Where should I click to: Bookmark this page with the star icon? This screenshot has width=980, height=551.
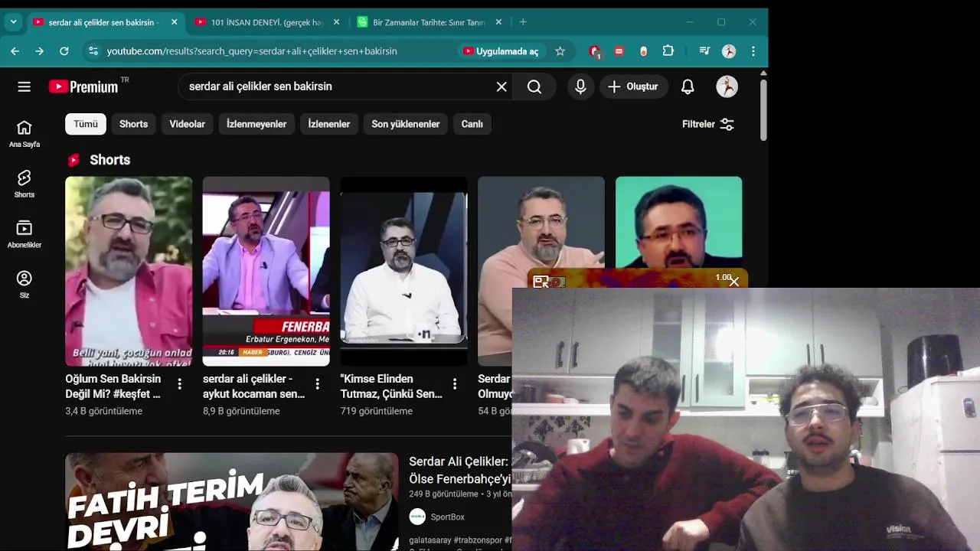tap(560, 51)
